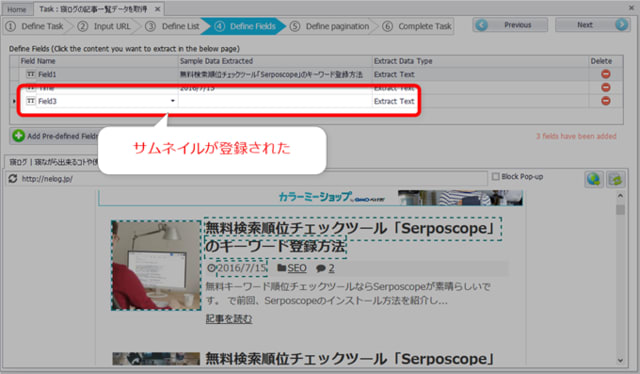Image resolution: width=640 pixels, height=374 pixels.
Task: Go to step 3 Define List
Action: [173, 26]
